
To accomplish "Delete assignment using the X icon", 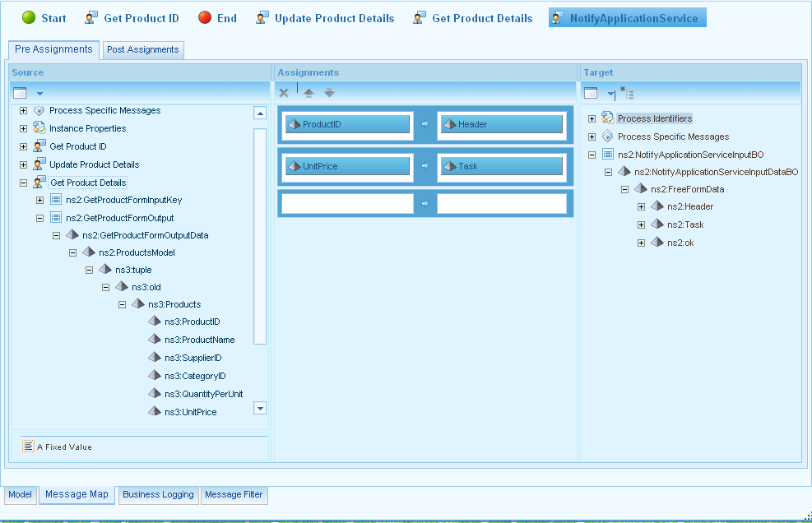I will pyautogui.click(x=284, y=93).
